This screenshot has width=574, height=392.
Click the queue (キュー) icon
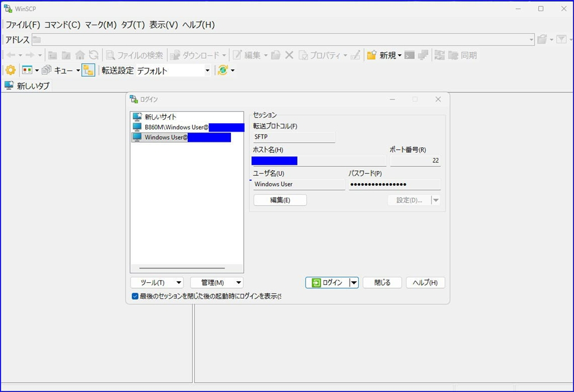coord(47,70)
